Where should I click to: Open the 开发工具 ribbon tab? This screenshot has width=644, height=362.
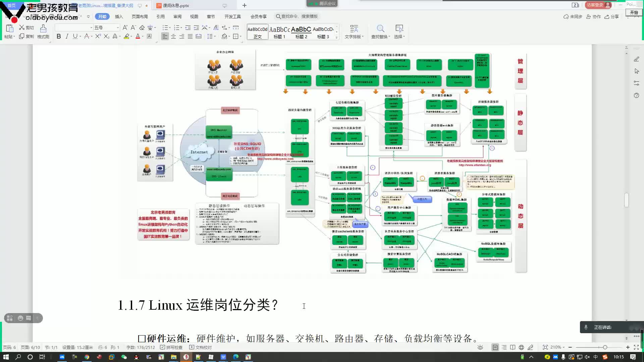click(x=232, y=16)
